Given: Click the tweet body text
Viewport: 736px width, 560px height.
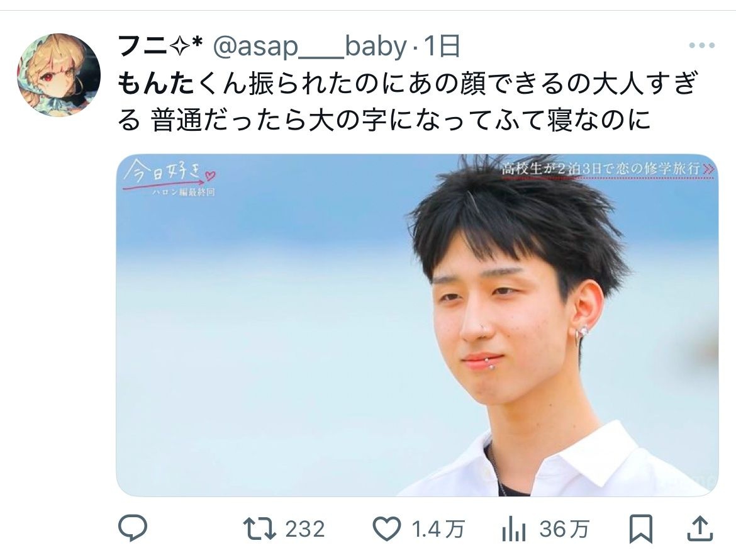Looking at the screenshot, I should click(x=408, y=101).
